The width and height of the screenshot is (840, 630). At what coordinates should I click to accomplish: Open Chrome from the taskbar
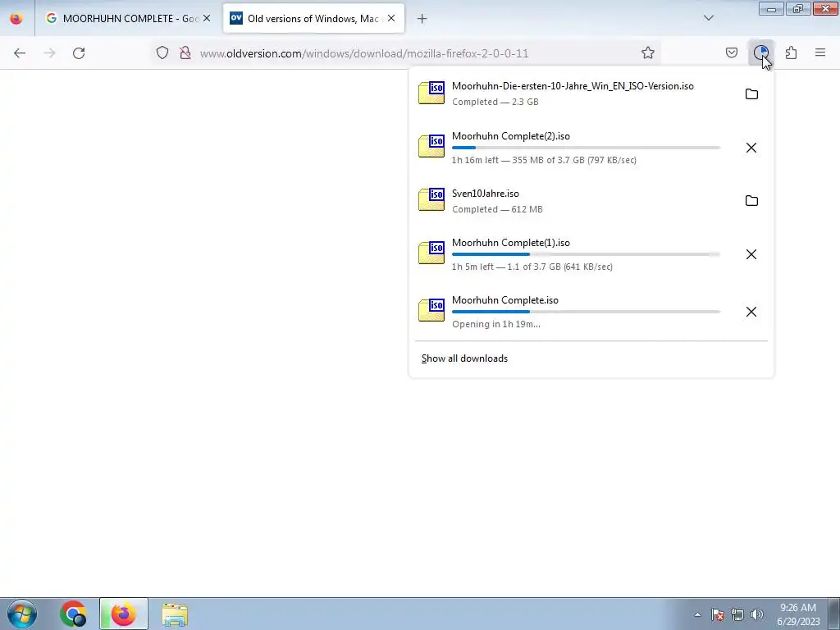[73, 614]
